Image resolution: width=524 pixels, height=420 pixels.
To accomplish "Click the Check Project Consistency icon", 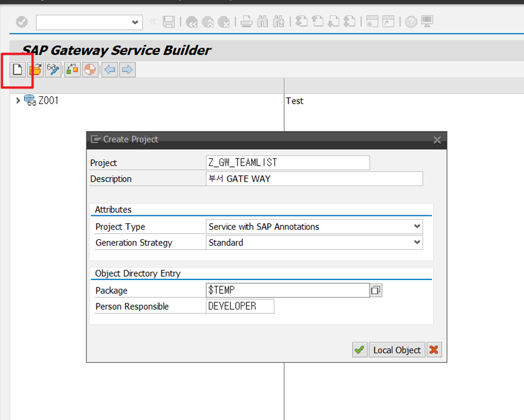I will point(72,70).
